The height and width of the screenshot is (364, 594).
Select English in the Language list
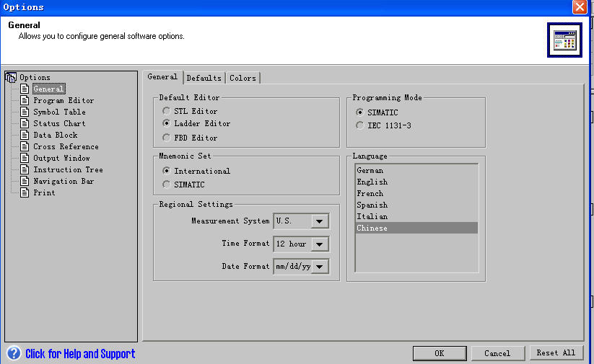372,182
